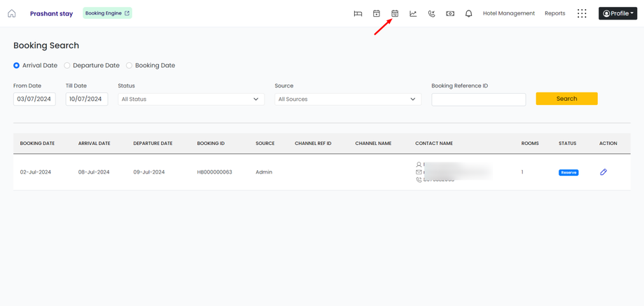This screenshot has height=306, width=644.
Task: Select the Booking Date radio button
Action: click(129, 66)
